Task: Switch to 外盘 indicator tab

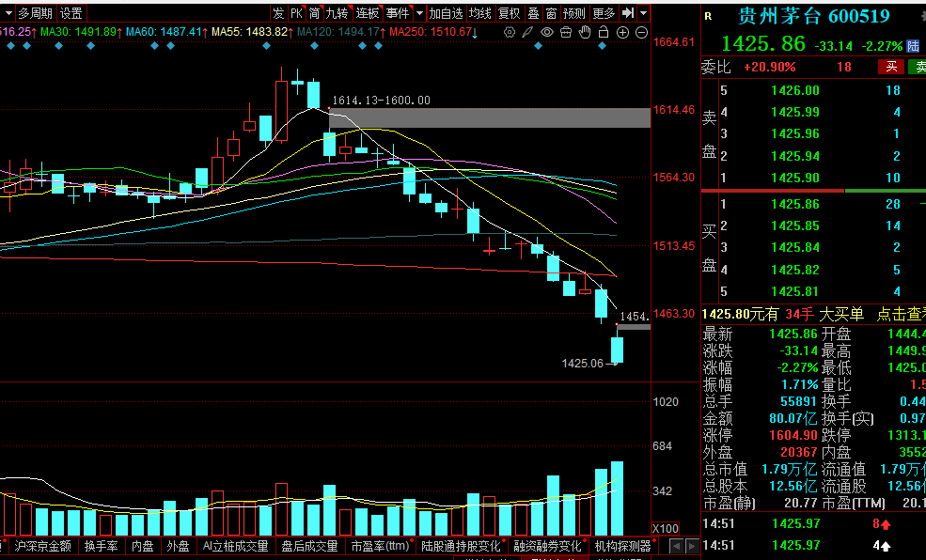Action: pyautogui.click(x=178, y=547)
